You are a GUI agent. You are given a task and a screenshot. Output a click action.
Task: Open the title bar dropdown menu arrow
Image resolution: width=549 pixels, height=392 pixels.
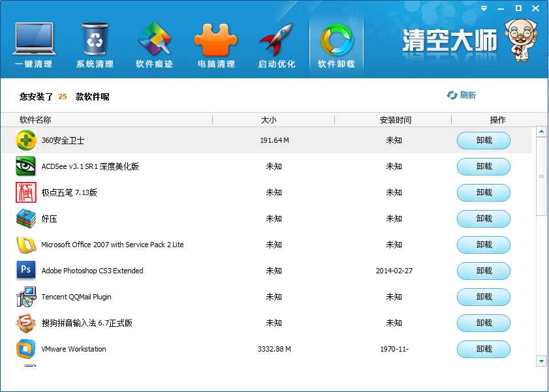click(484, 8)
